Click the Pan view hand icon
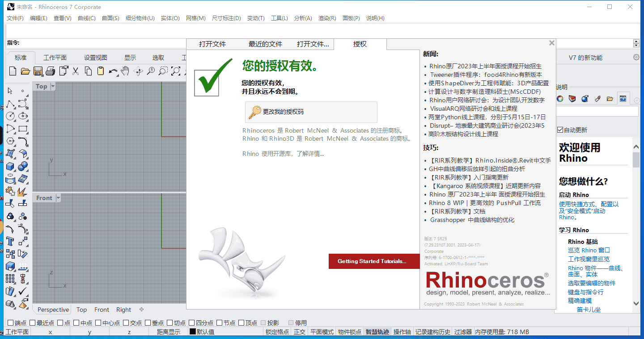Screen dimensions: 644x339 point(125,71)
